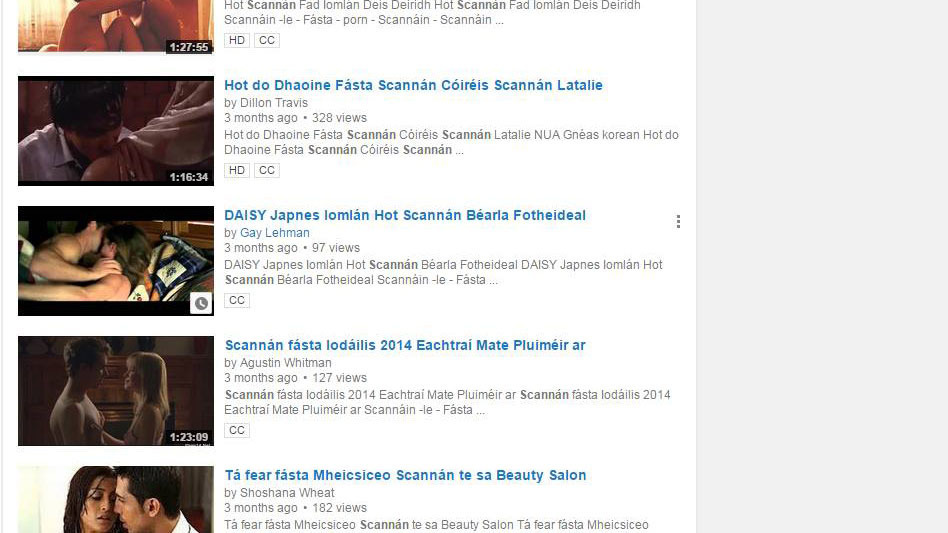
Task: Open the three-dot menu beside DAISY video
Action: pyautogui.click(x=678, y=222)
